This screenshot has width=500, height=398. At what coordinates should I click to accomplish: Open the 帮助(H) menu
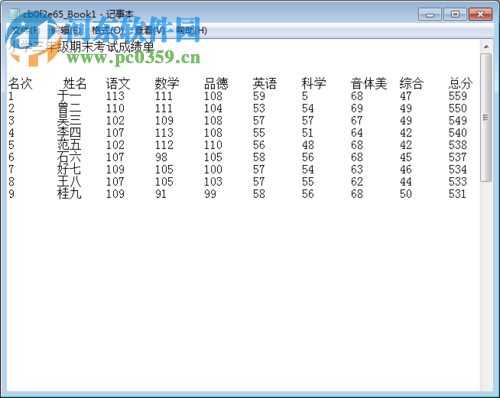click(x=191, y=31)
